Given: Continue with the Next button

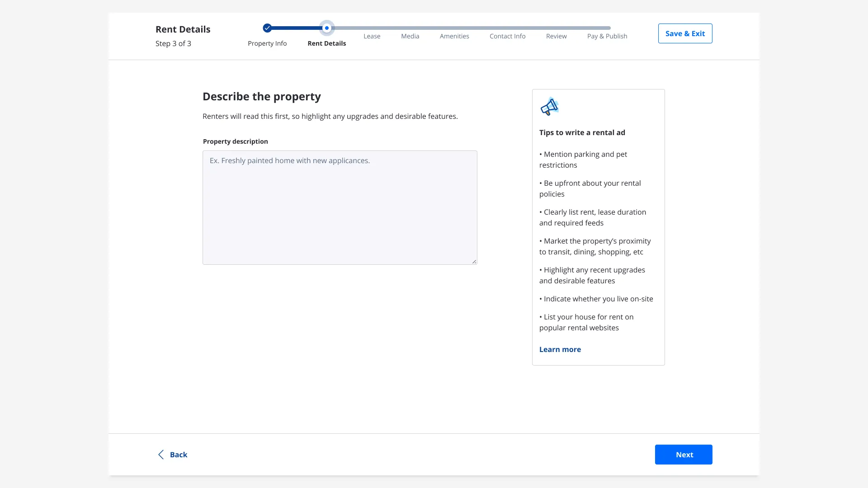Looking at the screenshot, I should click(x=684, y=455).
